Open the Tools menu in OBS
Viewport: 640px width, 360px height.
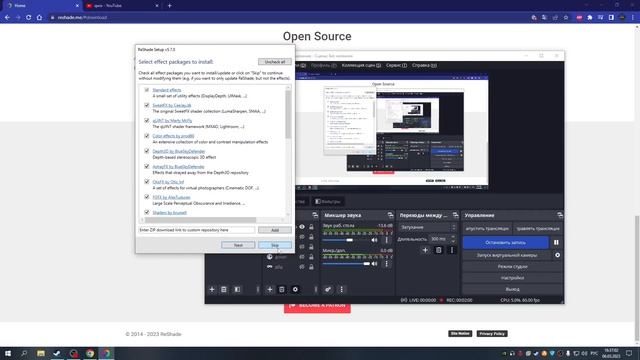coord(396,65)
